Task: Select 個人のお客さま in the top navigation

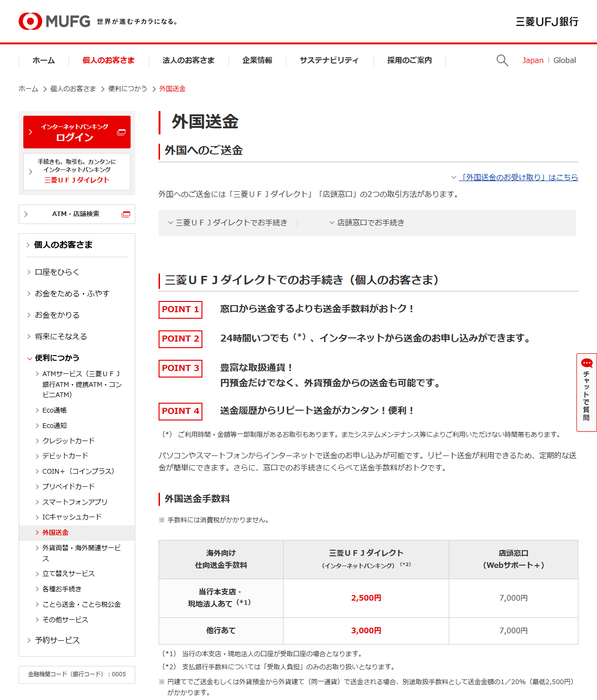Action: [x=109, y=61]
